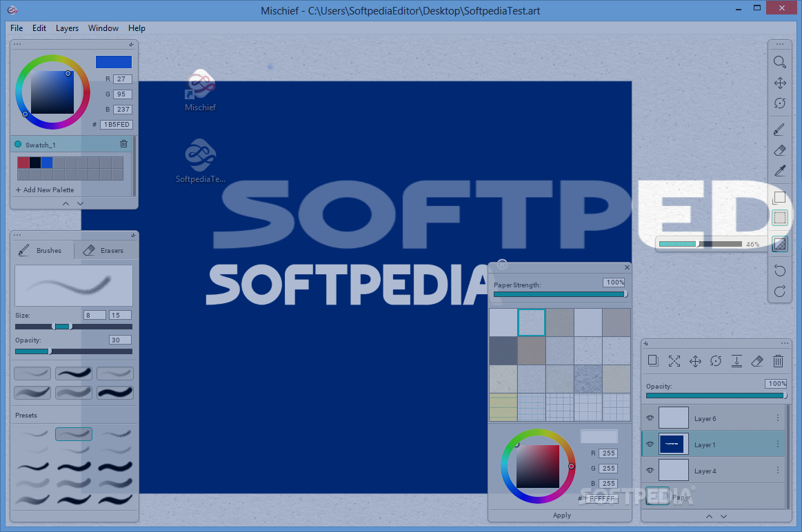Switch to the Erasers tab

point(106,250)
